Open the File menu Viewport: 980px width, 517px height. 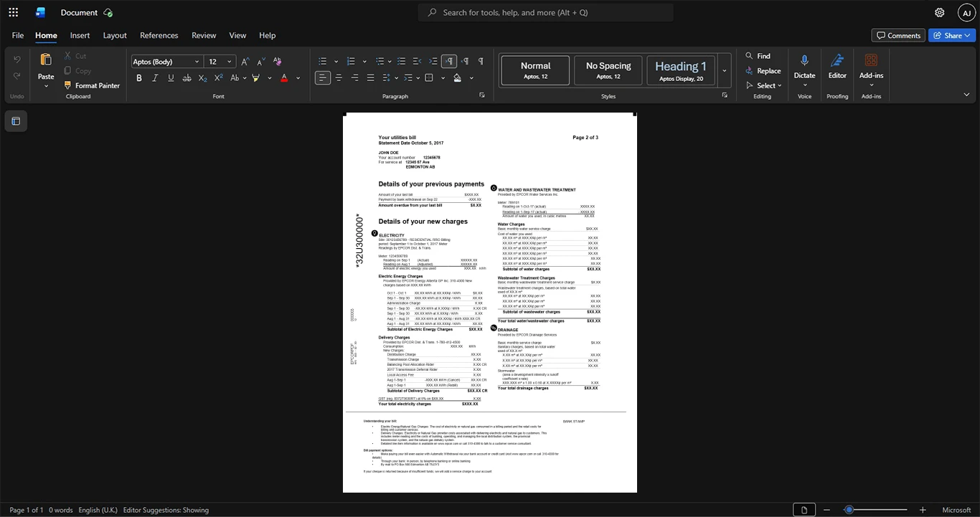pyautogui.click(x=18, y=35)
